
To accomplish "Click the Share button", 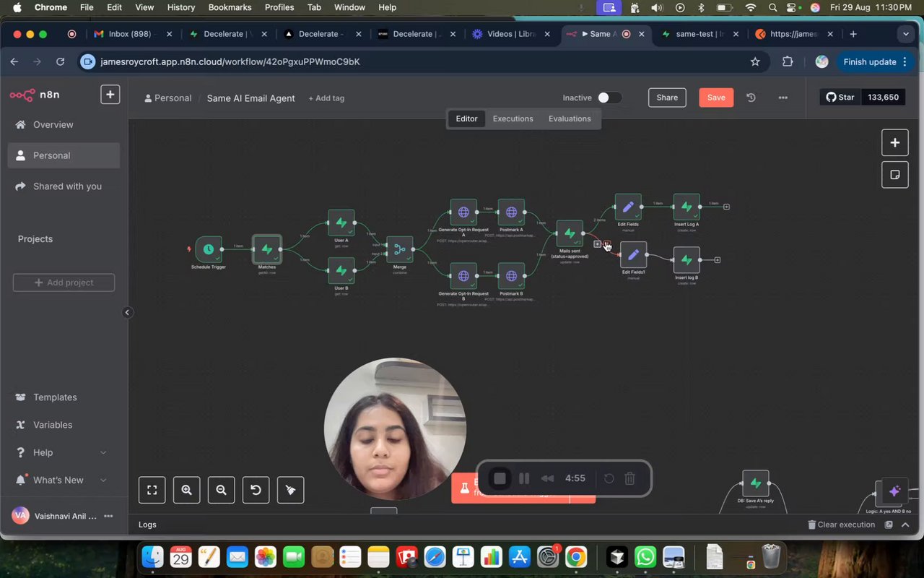I will coord(667,98).
